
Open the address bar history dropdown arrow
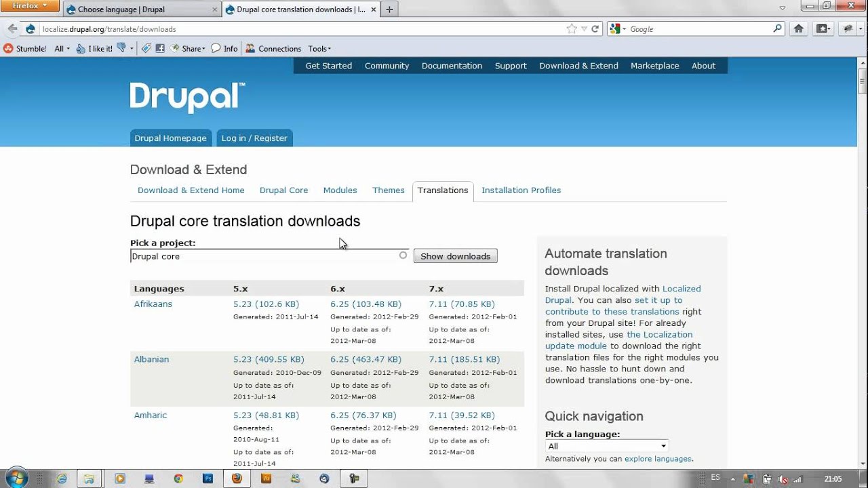pos(584,29)
